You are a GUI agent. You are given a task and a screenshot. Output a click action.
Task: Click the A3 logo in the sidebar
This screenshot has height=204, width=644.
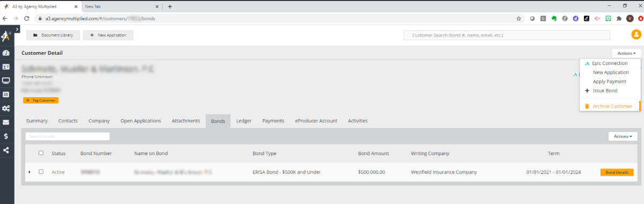click(x=5, y=37)
